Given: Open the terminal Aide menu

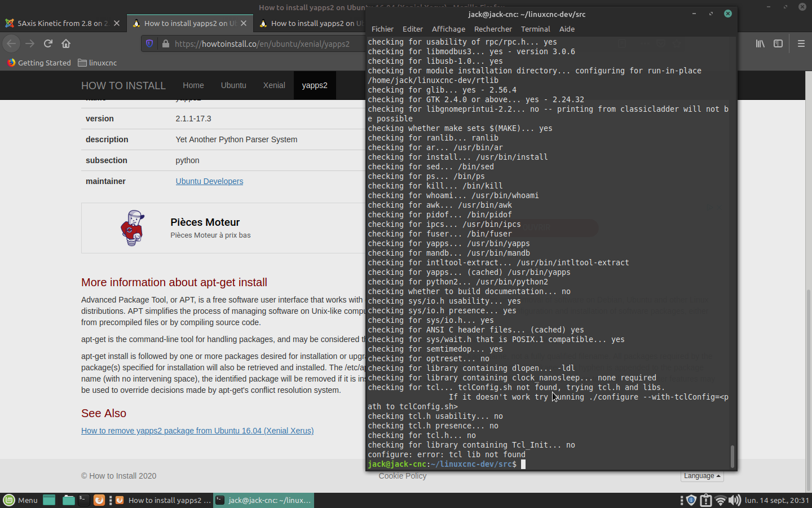Looking at the screenshot, I should [567, 29].
